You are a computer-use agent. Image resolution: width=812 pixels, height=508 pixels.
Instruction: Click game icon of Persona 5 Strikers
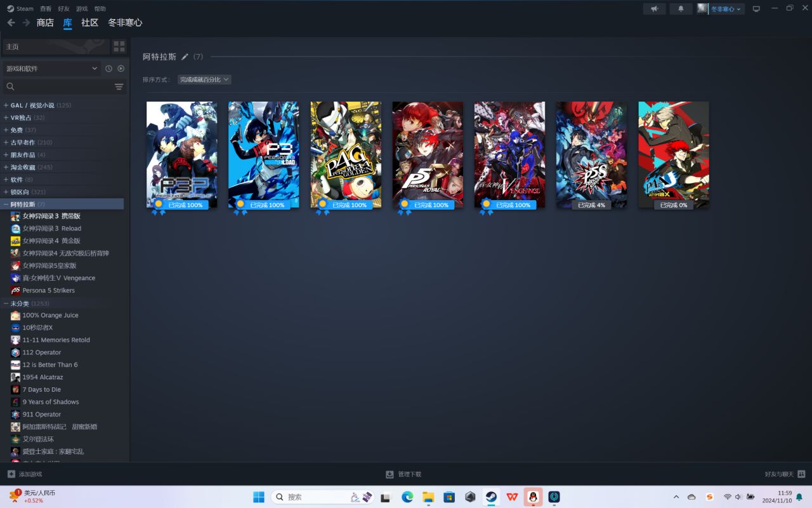(x=15, y=290)
